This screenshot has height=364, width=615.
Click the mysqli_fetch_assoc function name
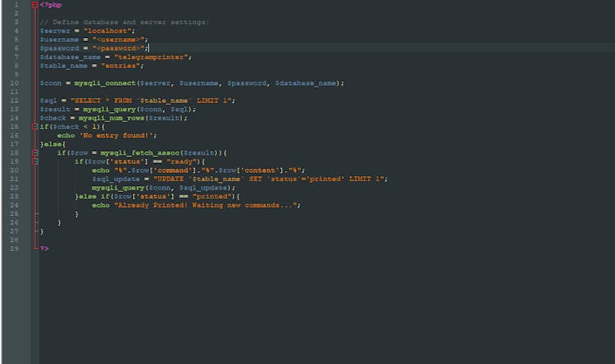point(140,153)
